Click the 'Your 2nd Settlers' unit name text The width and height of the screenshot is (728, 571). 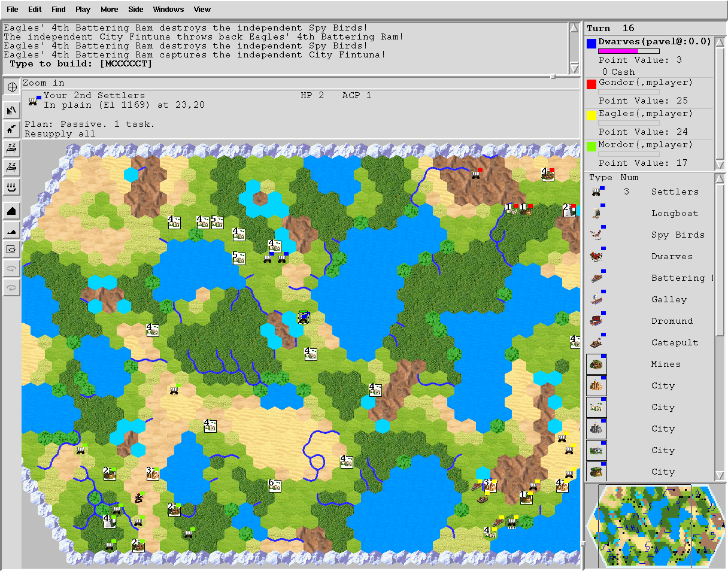pyautogui.click(x=94, y=95)
